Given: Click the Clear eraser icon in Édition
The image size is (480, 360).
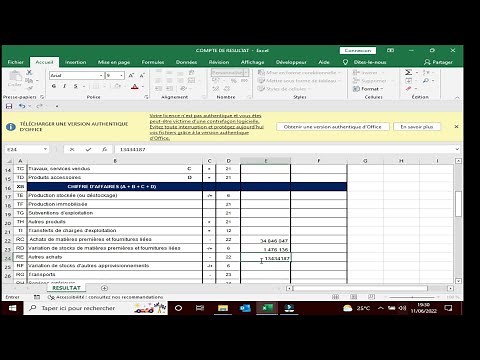Looking at the screenshot, I should [409, 89].
